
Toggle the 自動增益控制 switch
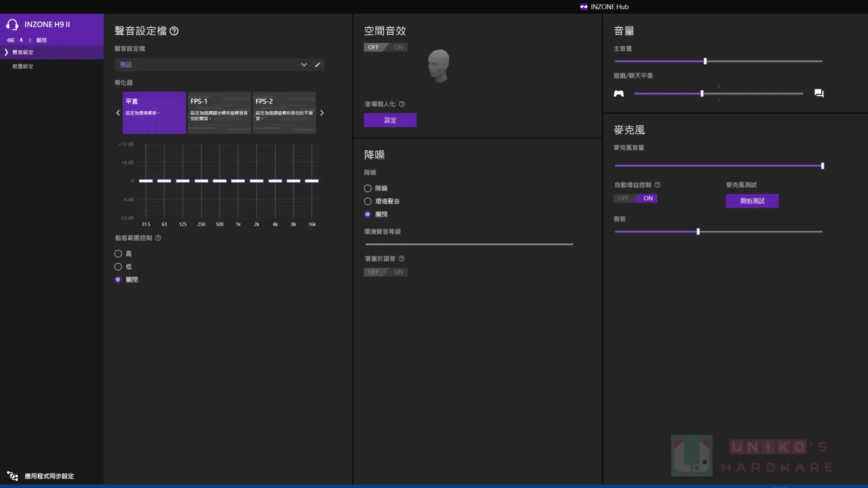tap(635, 198)
